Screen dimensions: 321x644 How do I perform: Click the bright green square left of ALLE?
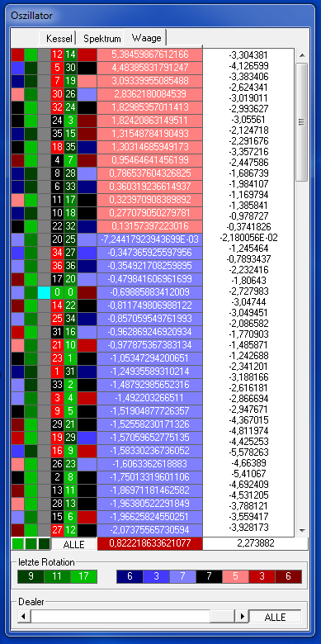click(17, 544)
